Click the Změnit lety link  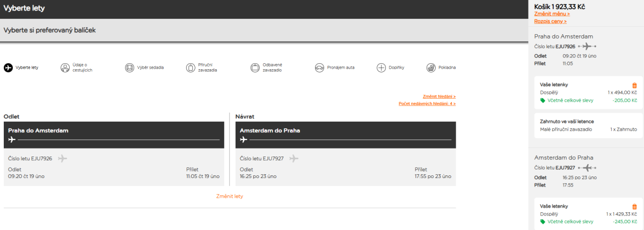coord(230,196)
